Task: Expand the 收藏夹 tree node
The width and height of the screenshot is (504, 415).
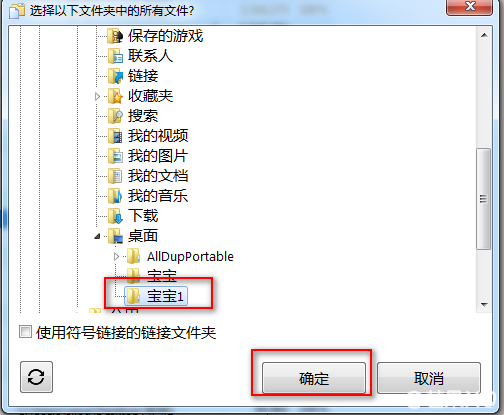Action: (x=97, y=97)
